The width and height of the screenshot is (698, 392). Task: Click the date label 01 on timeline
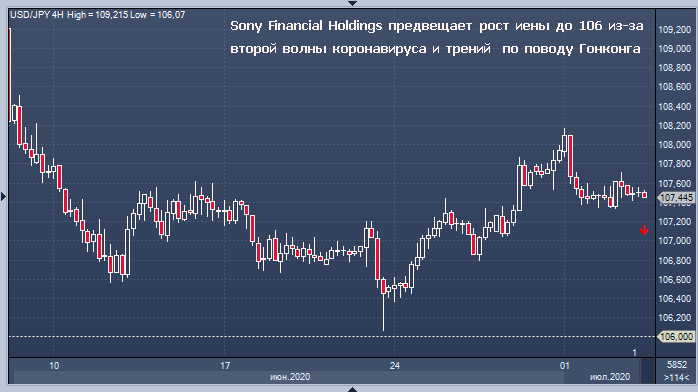point(564,366)
